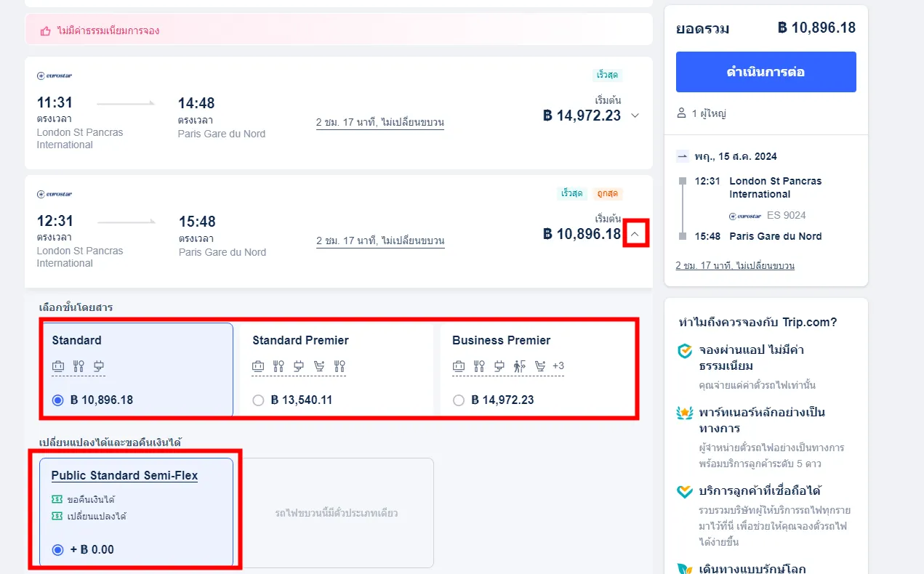
Task: Click the refundable ticket icon under Semi-Flex
Action: 57,499
